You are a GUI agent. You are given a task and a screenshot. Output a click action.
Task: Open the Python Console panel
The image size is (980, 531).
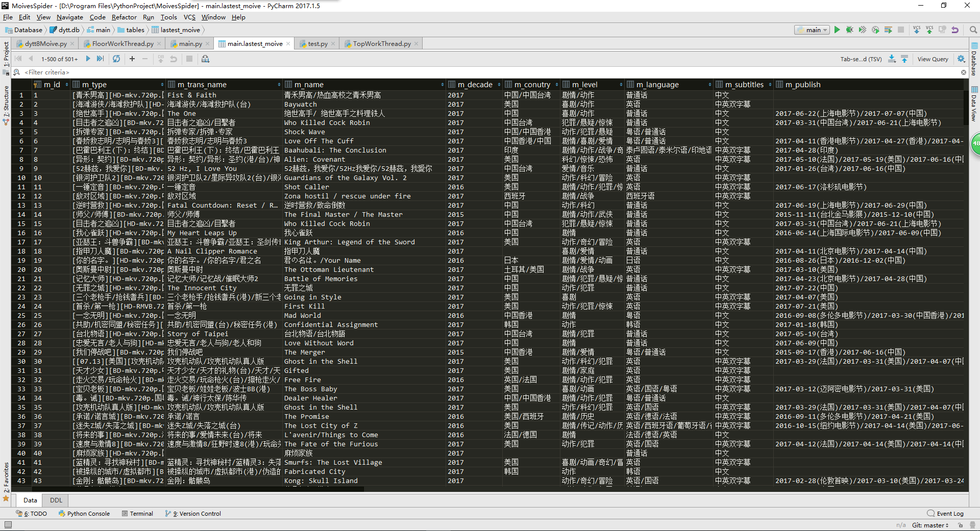[x=84, y=514]
